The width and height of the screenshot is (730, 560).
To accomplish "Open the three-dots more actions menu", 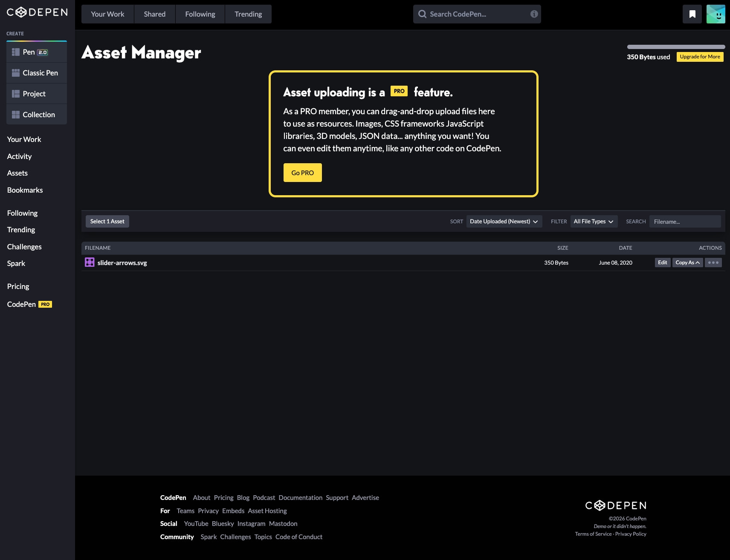I will point(713,263).
